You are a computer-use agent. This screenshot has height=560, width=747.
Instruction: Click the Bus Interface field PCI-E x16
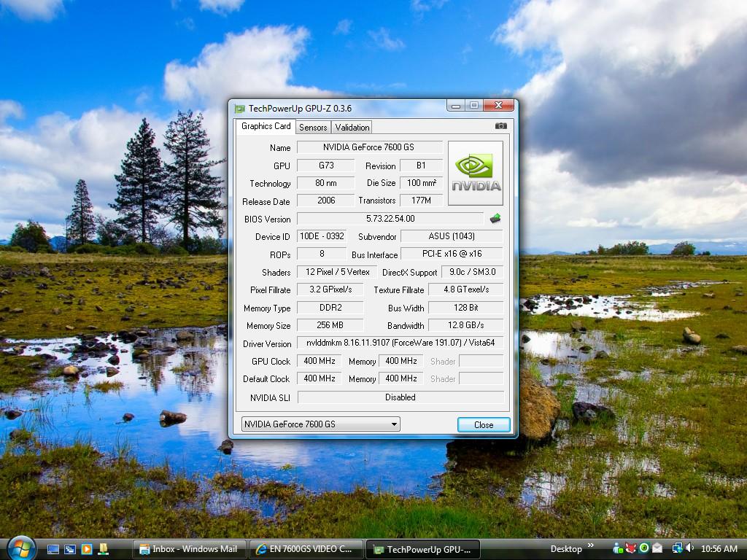tap(452, 254)
